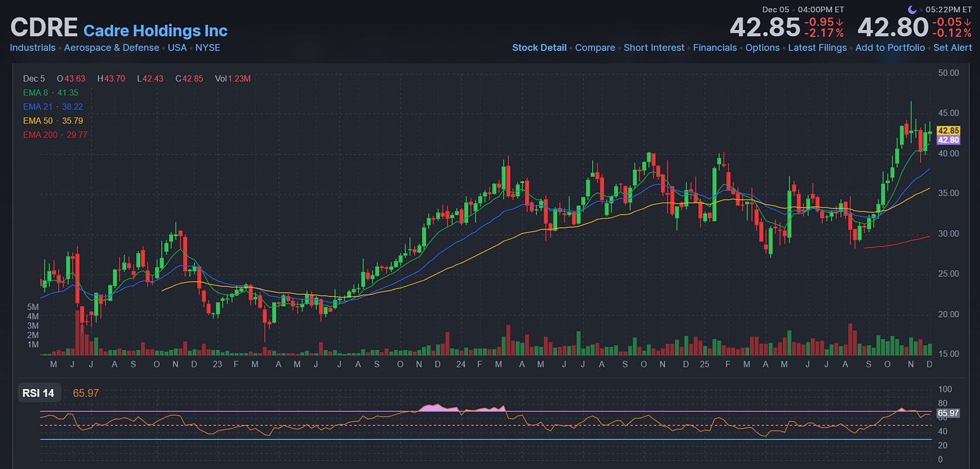Click the after-hours price 42.80 in header
Viewport: 980px width, 469px height.
tap(893, 28)
